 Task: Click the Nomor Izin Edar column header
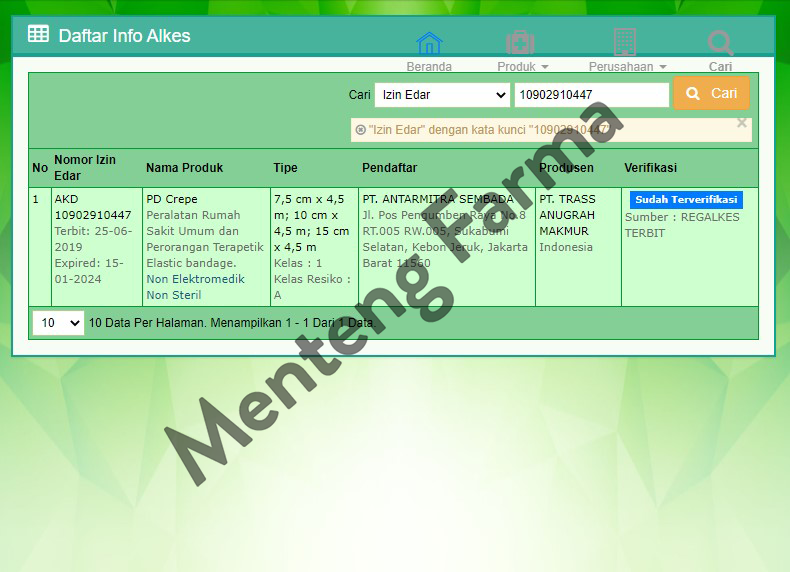click(x=85, y=167)
